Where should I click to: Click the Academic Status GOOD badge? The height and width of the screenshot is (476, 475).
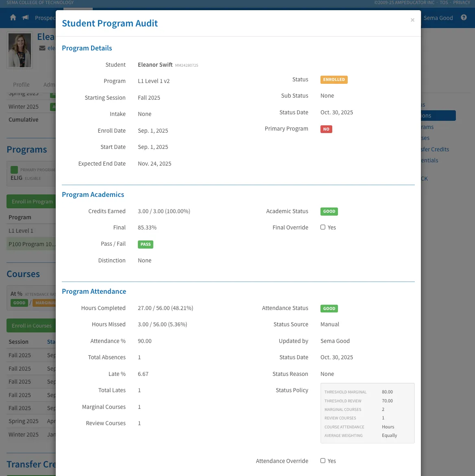329,211
